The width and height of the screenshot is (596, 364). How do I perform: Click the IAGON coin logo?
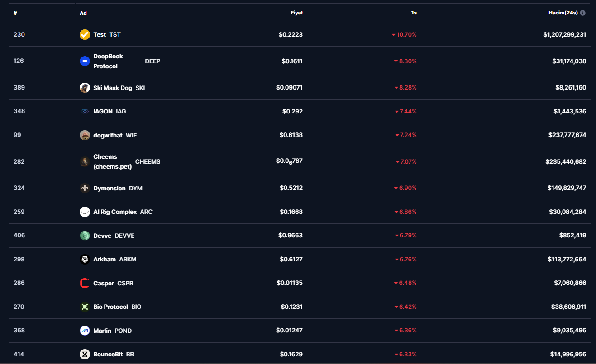[85, 111]
